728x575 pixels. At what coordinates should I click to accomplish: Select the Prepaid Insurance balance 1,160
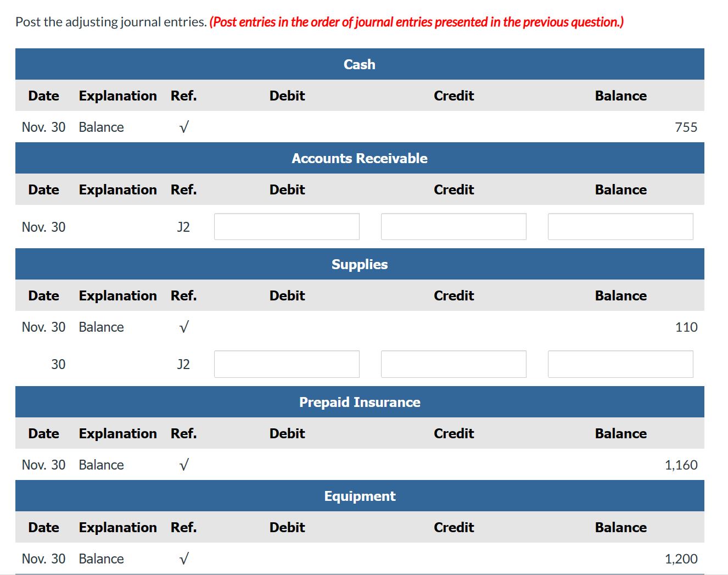tap(681, 465)
